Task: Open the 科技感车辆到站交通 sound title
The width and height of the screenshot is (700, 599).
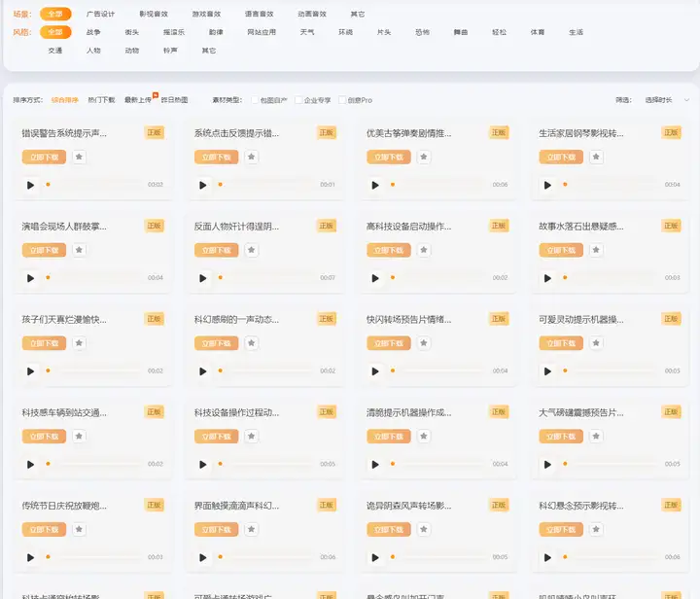Action: click(x=64, y=412)
